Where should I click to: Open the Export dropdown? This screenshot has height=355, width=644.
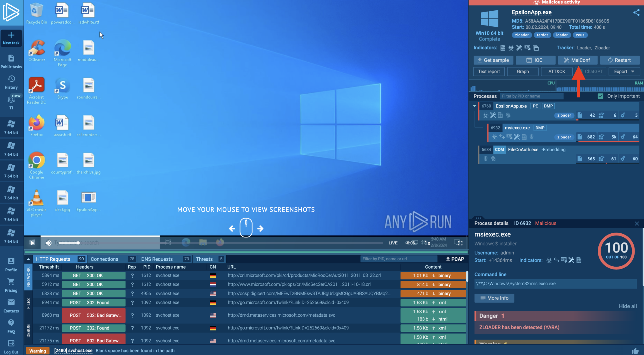[x=624, y=72]
